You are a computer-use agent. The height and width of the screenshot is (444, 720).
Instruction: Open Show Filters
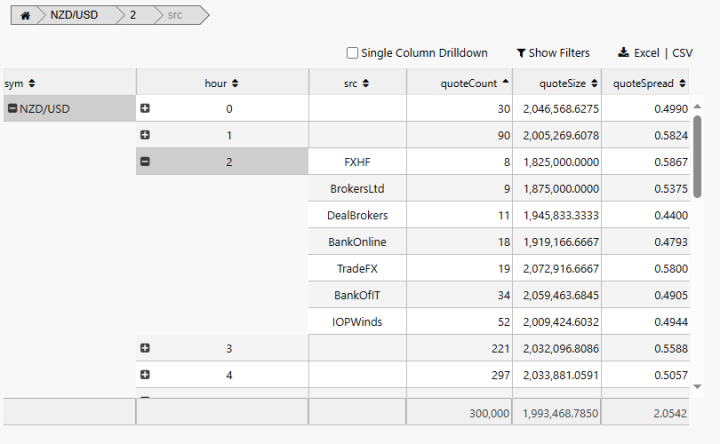(553, 53)
